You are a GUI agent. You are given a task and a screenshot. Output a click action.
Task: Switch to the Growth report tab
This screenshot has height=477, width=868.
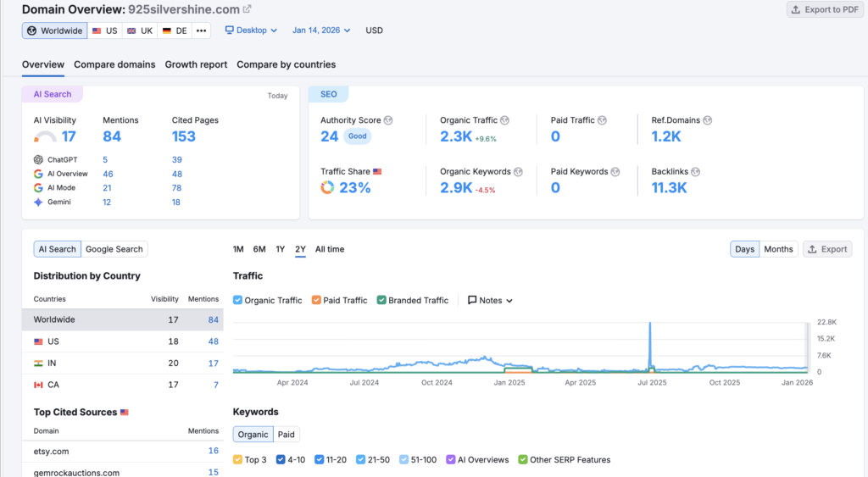[196, 64]
